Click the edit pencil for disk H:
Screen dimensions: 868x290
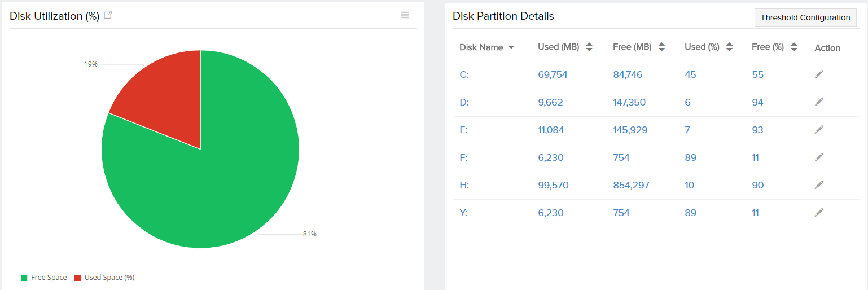point(819,185)
